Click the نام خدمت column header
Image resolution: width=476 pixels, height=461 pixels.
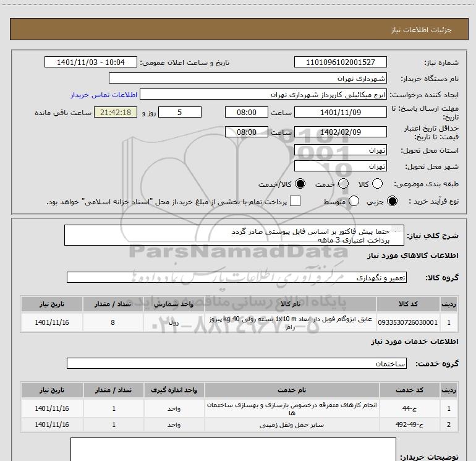pos(292,390)
